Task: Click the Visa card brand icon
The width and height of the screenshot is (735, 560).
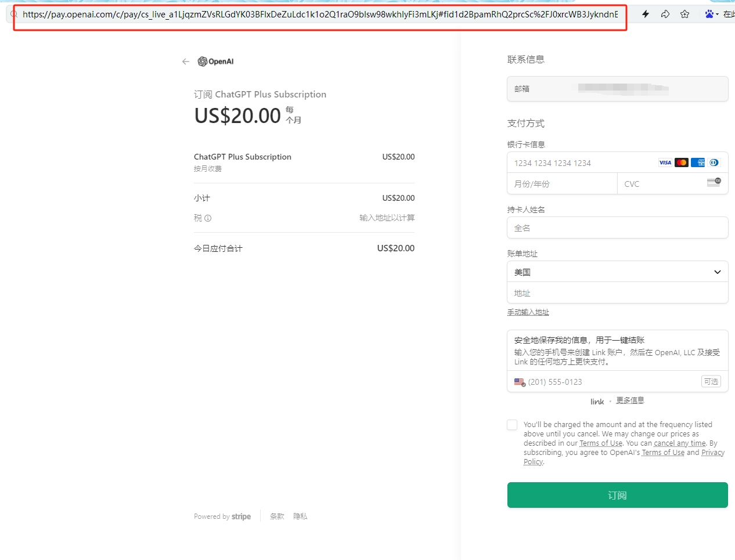Action: point(665,162)
